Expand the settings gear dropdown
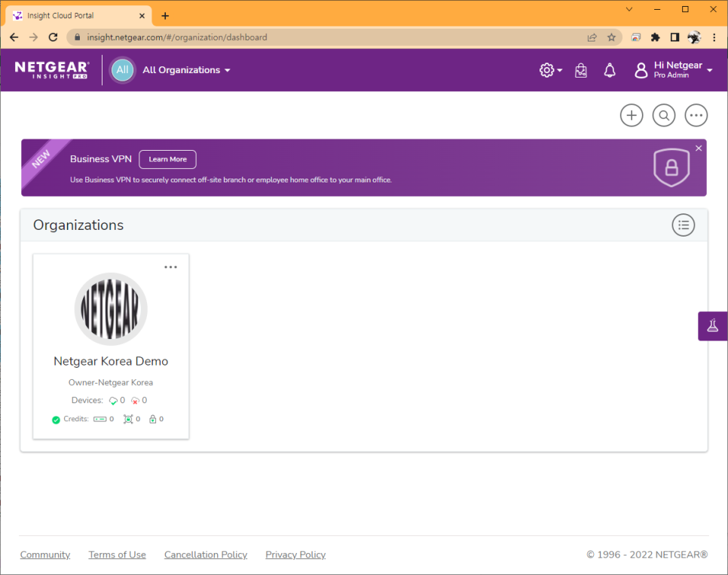Screen dimensions: 728x575 pos(550,70)
